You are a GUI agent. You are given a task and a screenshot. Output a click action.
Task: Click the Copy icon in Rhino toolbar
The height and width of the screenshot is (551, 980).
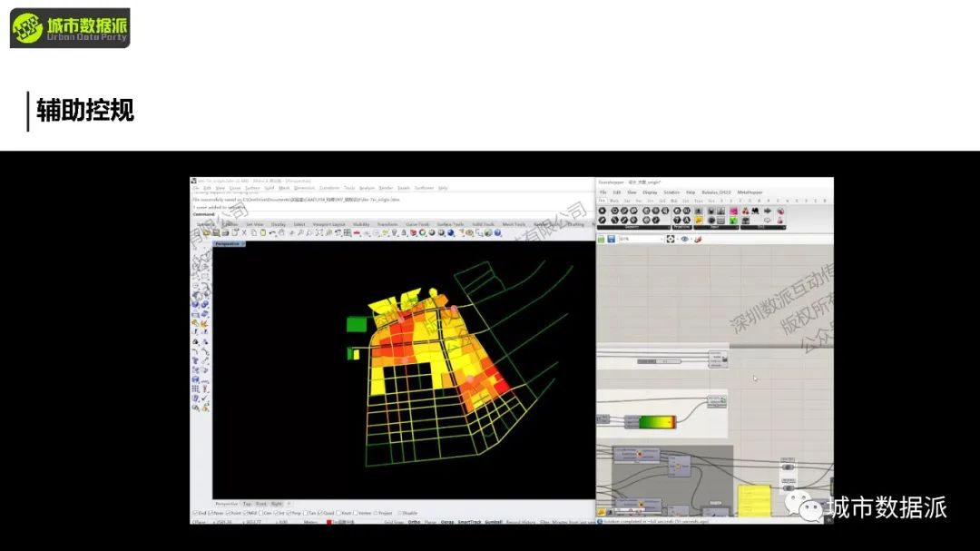click(x=254, y=232)
